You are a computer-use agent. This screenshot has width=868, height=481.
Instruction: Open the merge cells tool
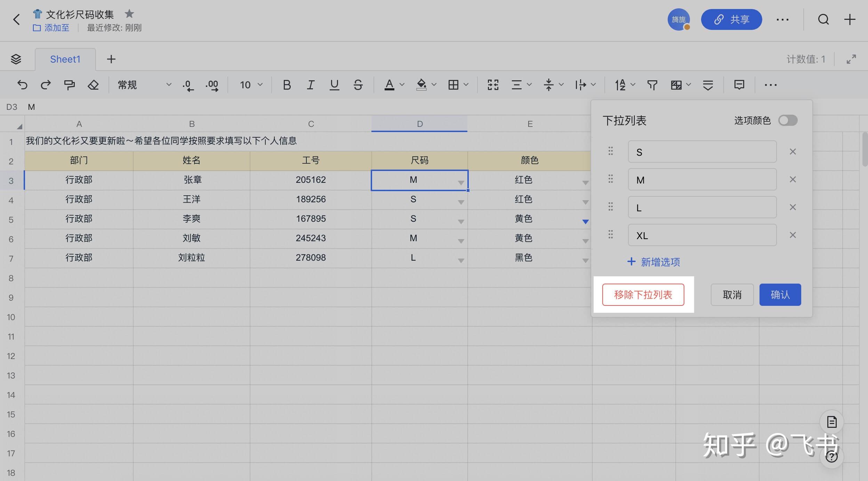[x=492, y=84]
